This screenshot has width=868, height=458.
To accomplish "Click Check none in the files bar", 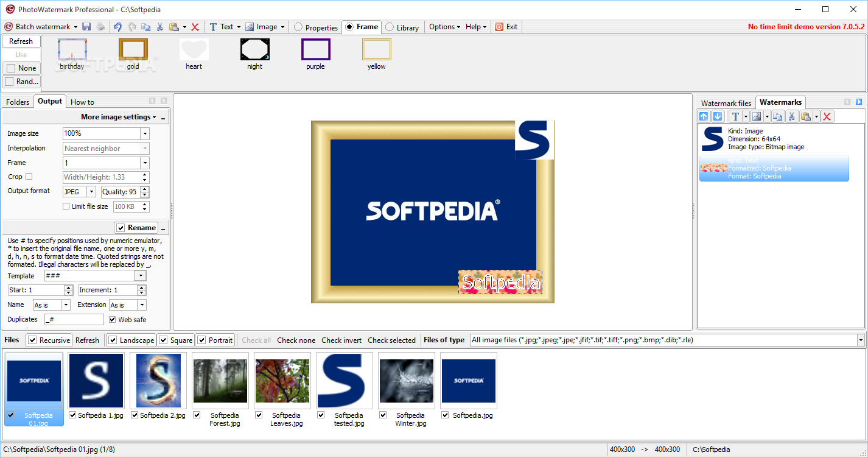I will [x=296, y=340].
